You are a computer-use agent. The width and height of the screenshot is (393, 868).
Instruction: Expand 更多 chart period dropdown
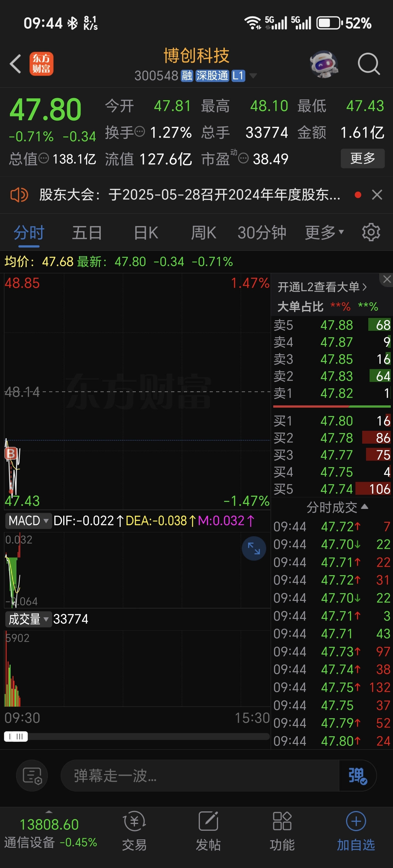click(324, 233)
